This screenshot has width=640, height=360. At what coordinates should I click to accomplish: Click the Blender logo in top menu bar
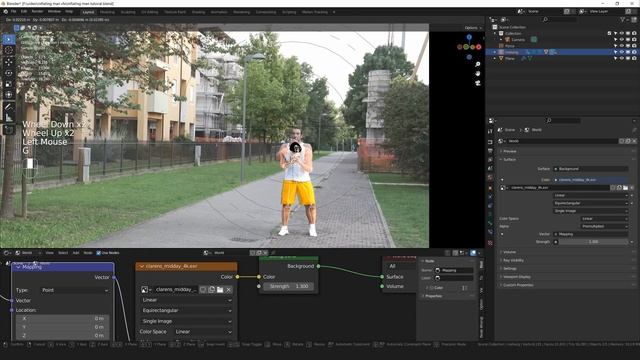5,12
